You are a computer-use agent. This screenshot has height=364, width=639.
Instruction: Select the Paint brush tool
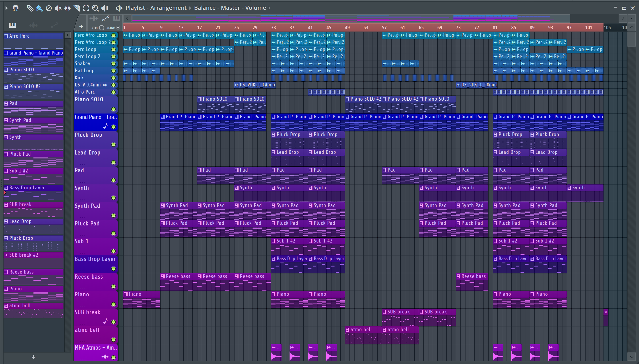tap(39, 8)
